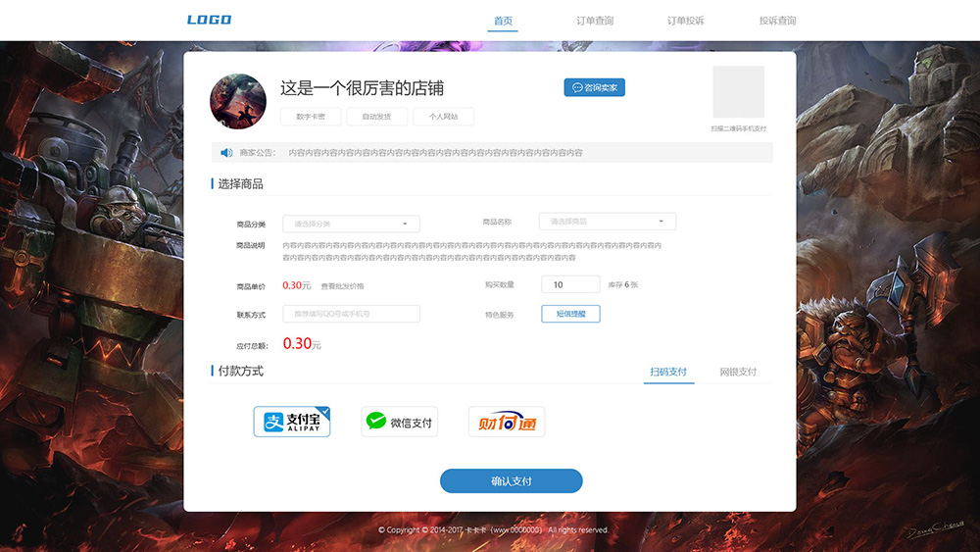The height and width of the screenshot is (552, 980).
Task: Click the shop's round avatar image
Action: (x=238, y=101)
